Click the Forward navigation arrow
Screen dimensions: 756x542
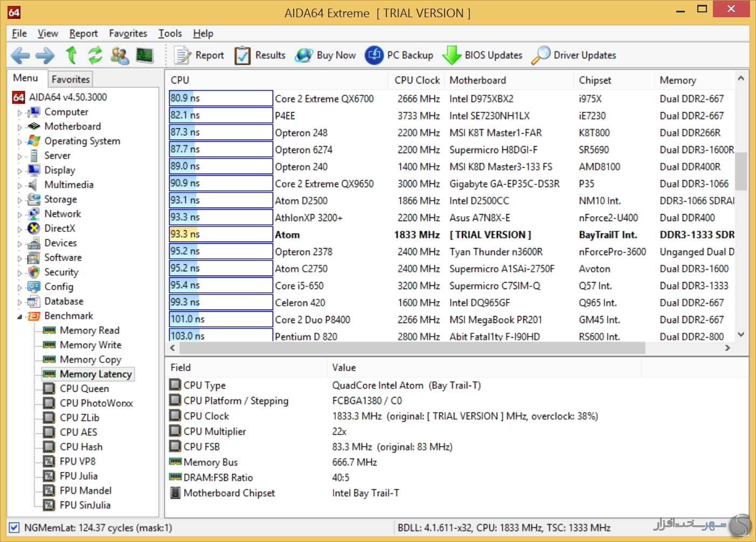(x=45, y=55)
